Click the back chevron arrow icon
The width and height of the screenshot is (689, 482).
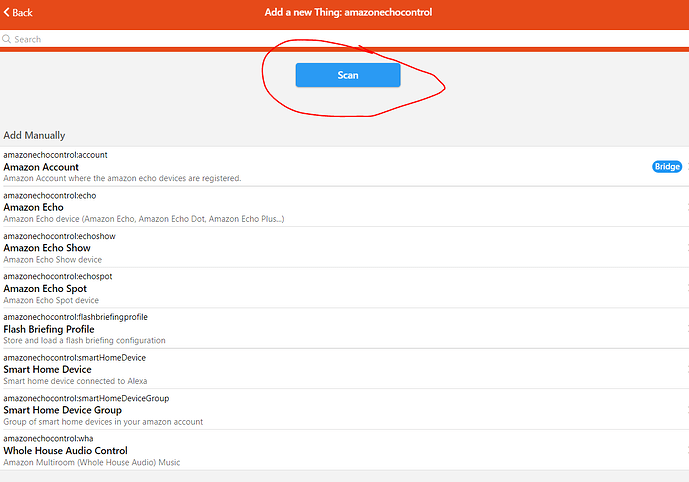(7, 12)
